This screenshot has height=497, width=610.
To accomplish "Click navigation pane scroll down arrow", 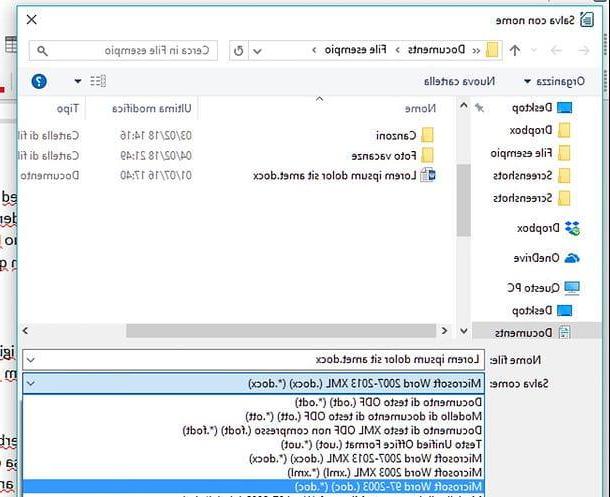I will click(x=464, y=331).
